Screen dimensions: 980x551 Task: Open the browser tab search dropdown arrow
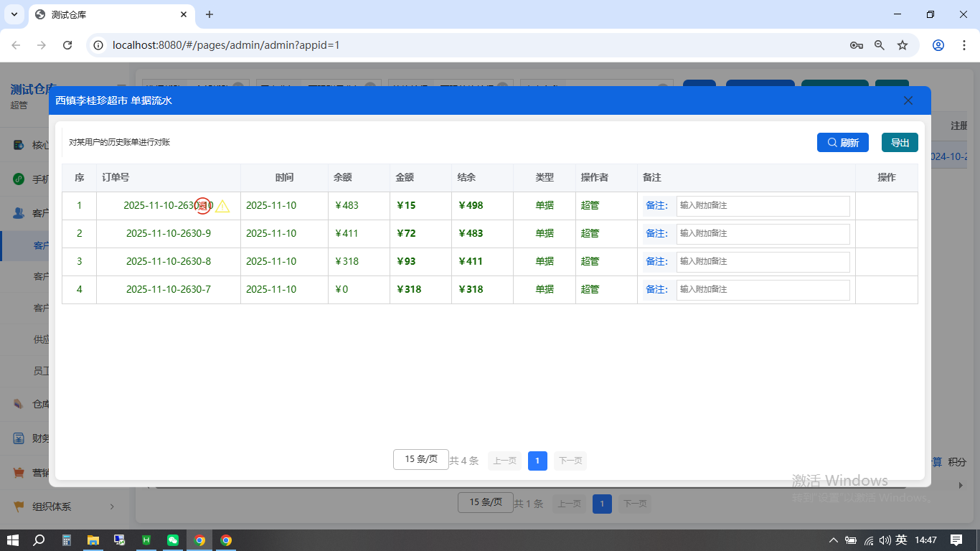point(14,14)
